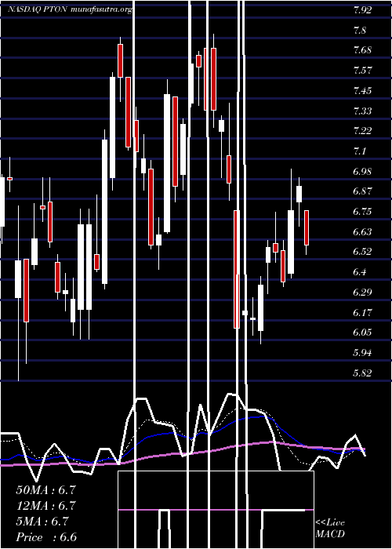The image size is (392, 549).
Task: Click the <<Live MACD label
Action: 330,529
